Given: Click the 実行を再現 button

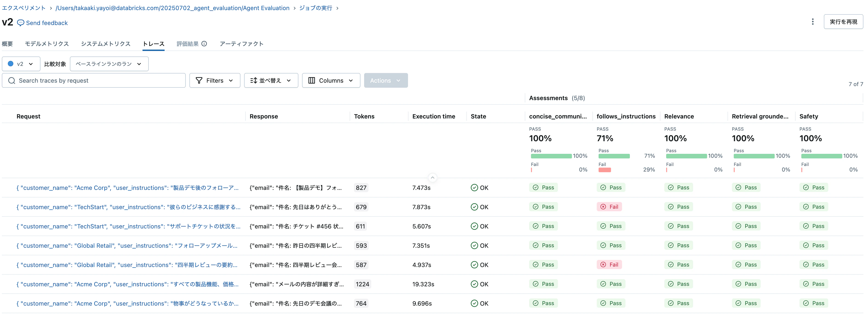Looking at the screenshot, I should click(x=843, y=22).
